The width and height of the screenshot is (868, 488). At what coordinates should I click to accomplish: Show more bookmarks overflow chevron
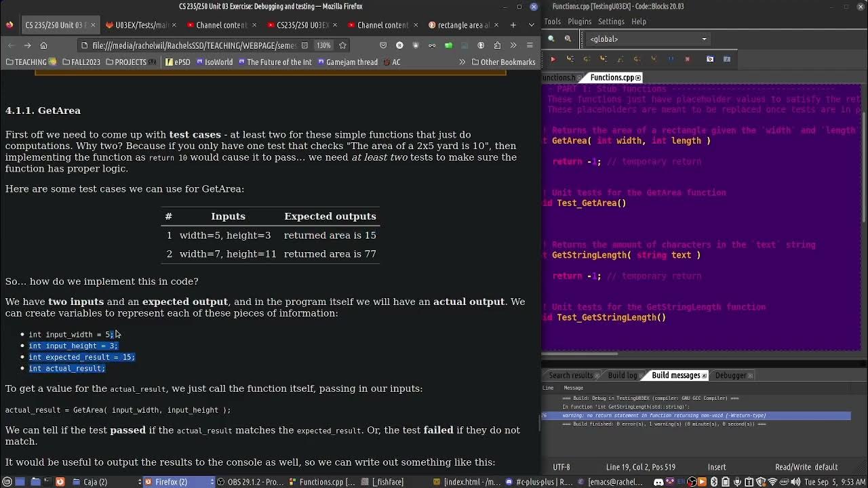[462, 62]
